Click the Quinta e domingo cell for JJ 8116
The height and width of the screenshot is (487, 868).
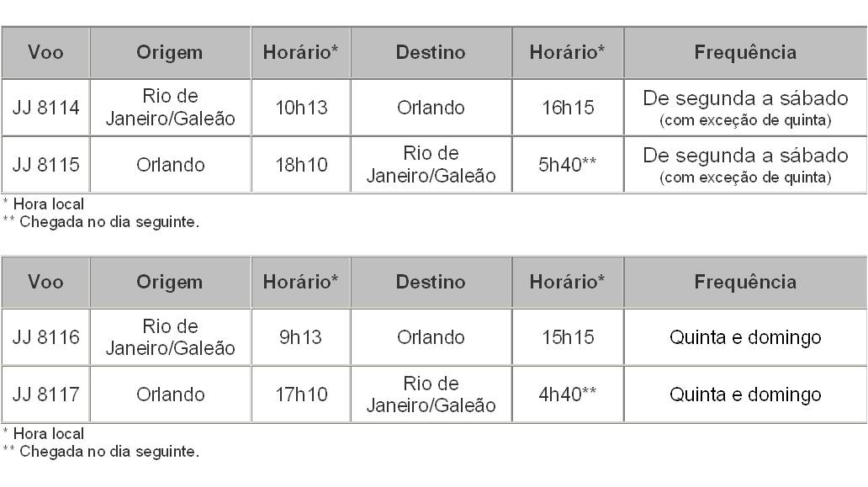[745, 337]
